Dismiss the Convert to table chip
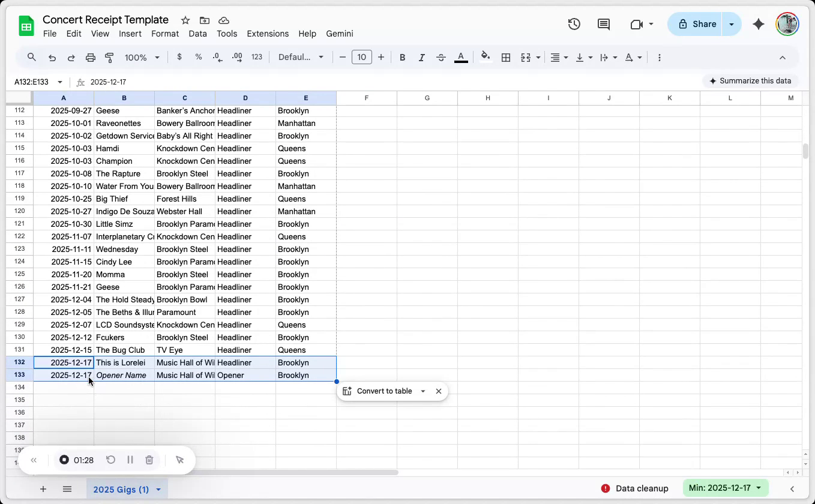This screenshot has height=504, width=815. pyautogui.click(x=439, y=391)
